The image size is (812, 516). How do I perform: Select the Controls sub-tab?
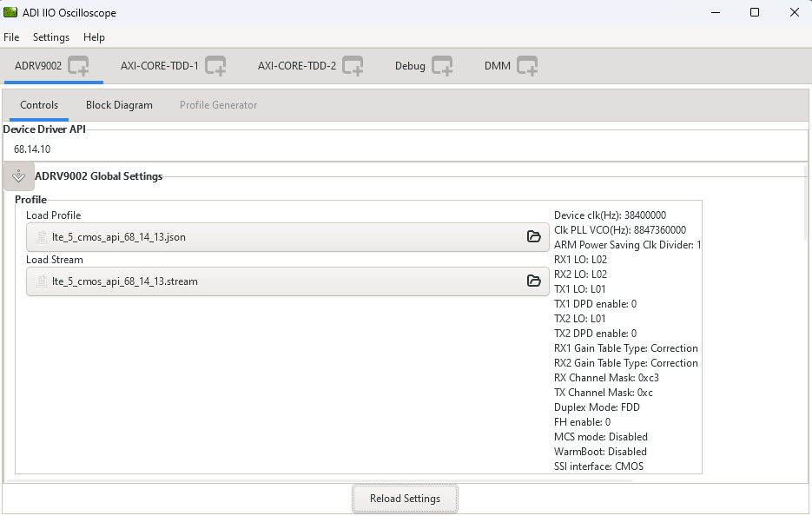pyautogui.click(x=39, y=105)
